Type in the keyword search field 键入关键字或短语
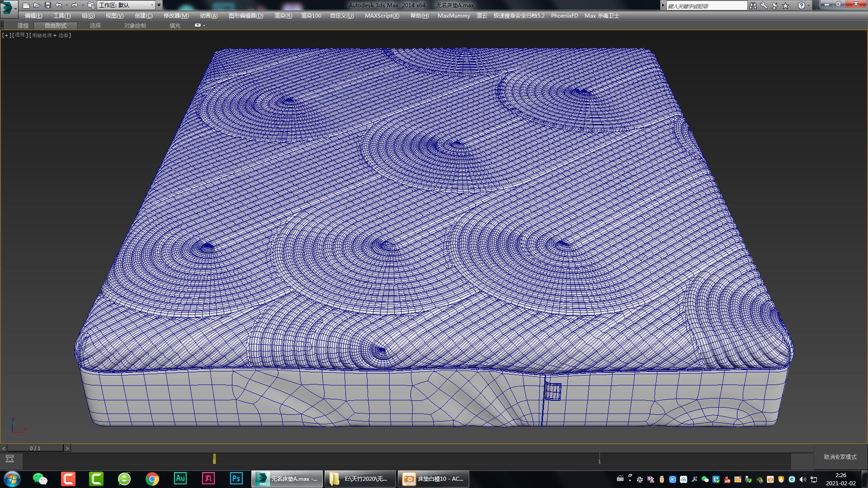868x488 pixels. 705,5
